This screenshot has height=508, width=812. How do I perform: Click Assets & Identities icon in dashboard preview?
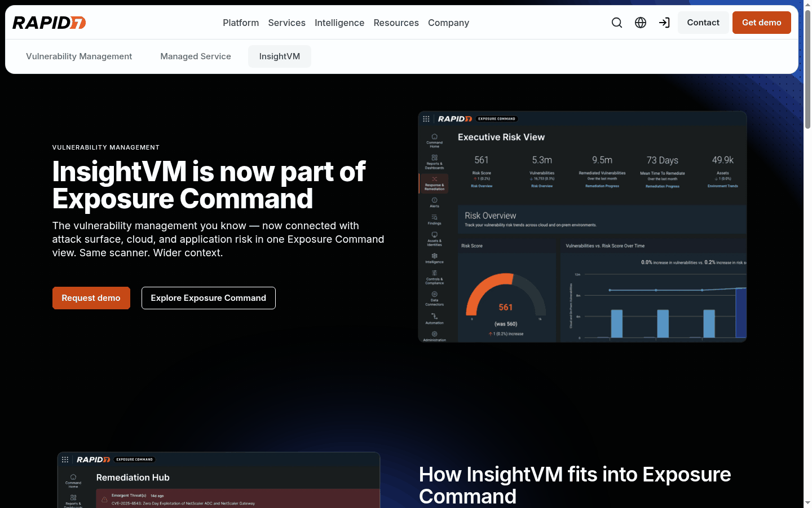point(434,234)
